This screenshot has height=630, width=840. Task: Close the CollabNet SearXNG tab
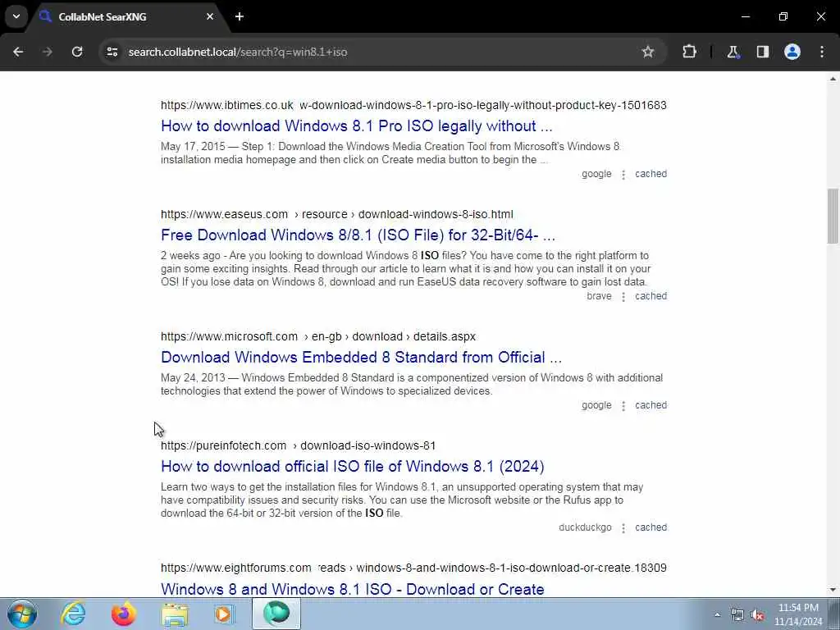pos(210,16)
